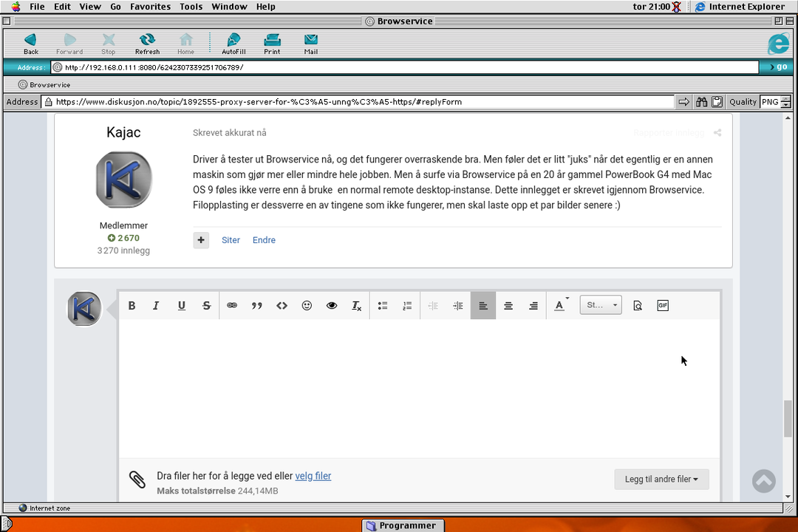798x532 pixels.
Task: Toggle Bold in the reply editor
Action: (132, 305)
